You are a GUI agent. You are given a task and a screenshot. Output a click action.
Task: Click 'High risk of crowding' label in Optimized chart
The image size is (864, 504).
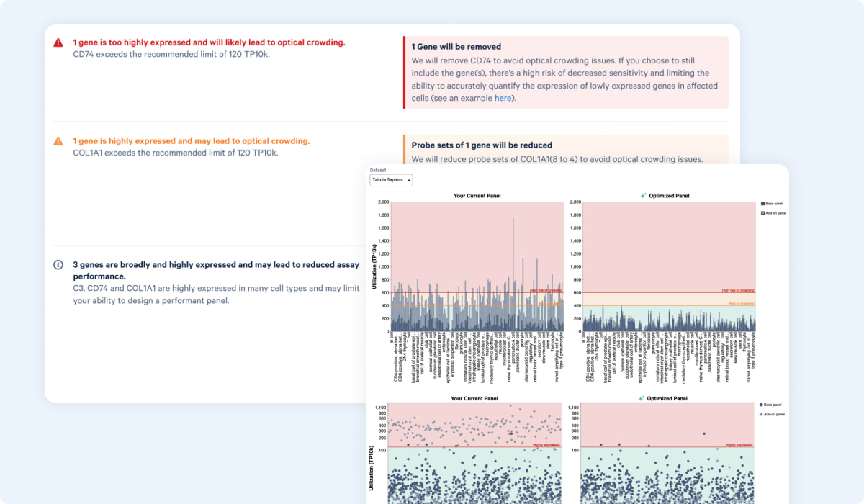pyautogui.click(x=737, y=290)
